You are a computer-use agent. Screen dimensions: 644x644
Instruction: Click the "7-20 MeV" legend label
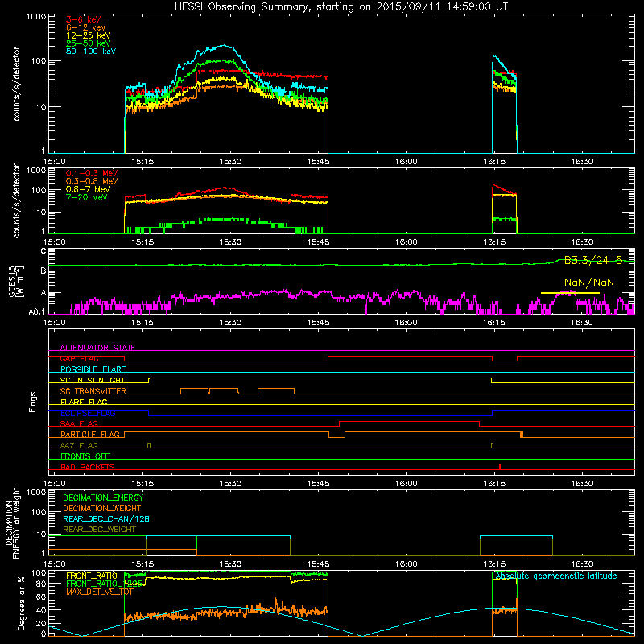pos(86,197)
